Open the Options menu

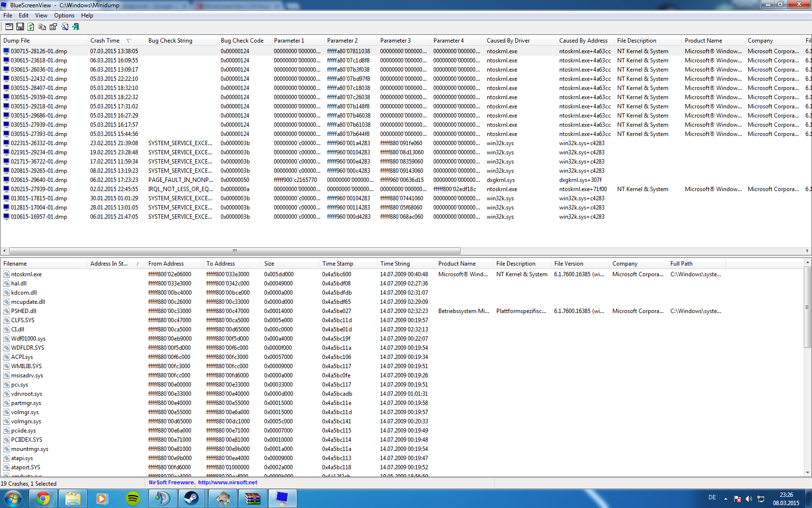click(64, 15)
